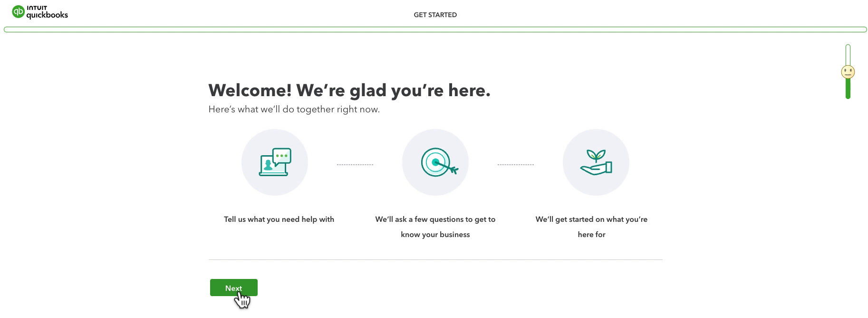Click the empty top part of feedback slider

point(848,55)
